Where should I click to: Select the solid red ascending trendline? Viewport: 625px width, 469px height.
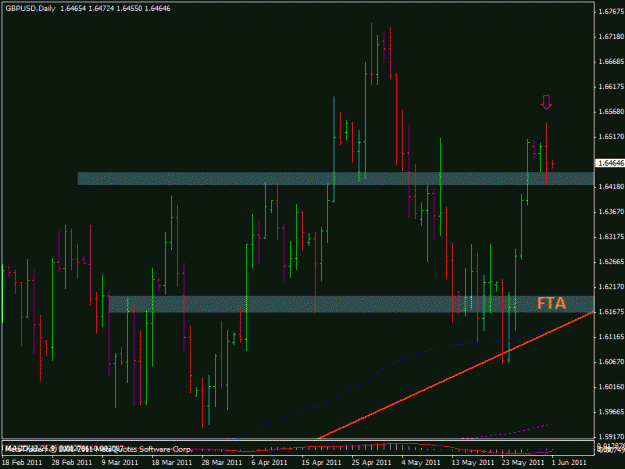pos(456,375)
